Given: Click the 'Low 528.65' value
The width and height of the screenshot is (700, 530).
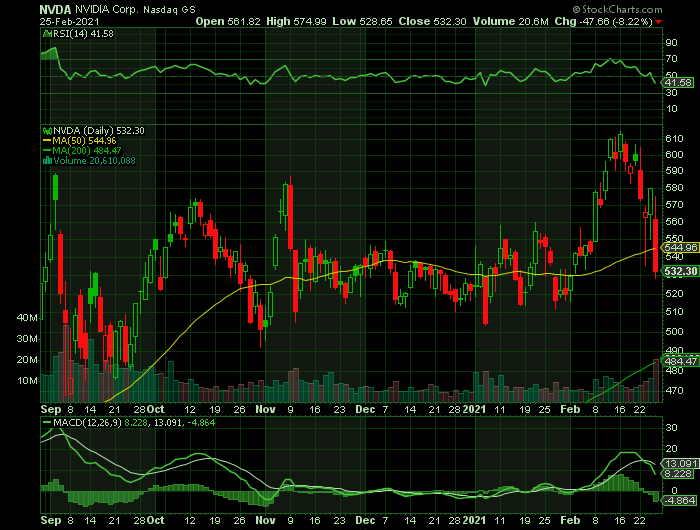Looking at the screenshot, I should pyautogui.click(x=362, y=21).
